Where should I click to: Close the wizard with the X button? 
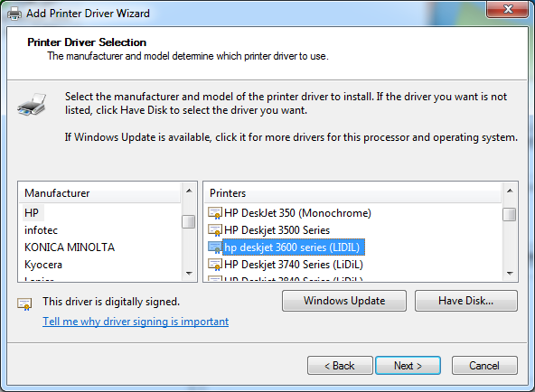pos(508,9)
